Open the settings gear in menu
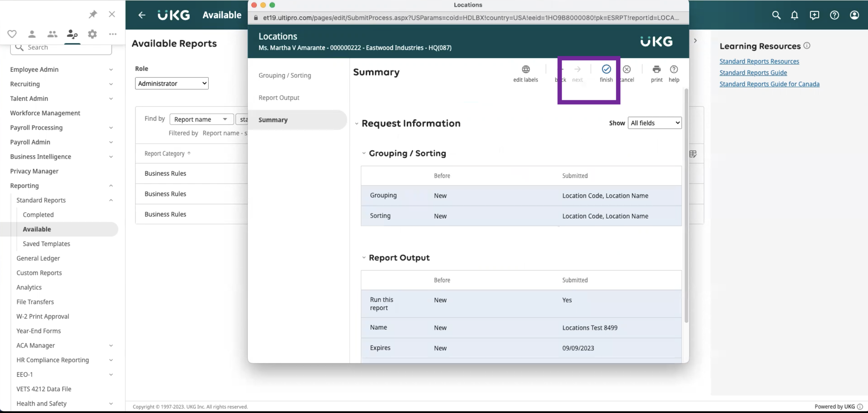The height and width of the screenshot is (413, 868). click(92, 34)
